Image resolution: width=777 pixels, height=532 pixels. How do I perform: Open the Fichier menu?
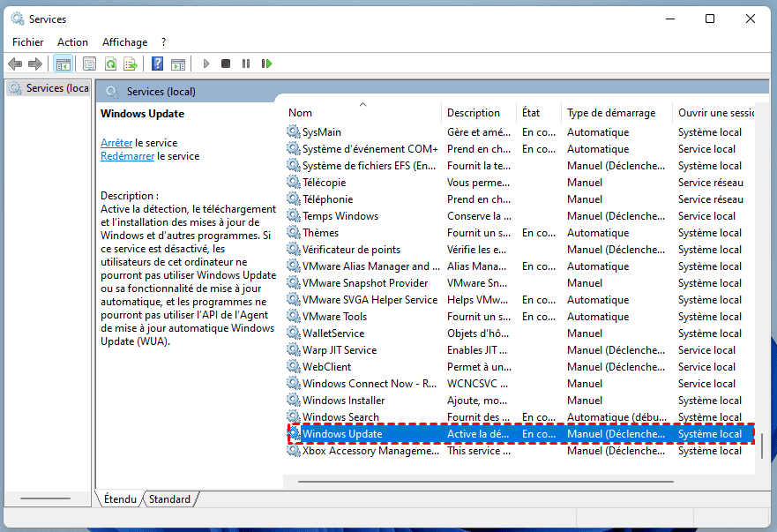(x=27, y=41)
